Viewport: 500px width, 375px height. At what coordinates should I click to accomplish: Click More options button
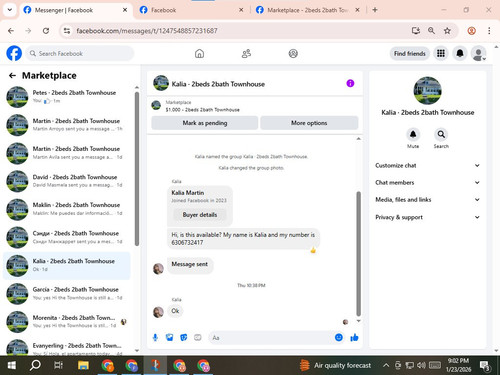pyautogui.click(x=309, y=123)
